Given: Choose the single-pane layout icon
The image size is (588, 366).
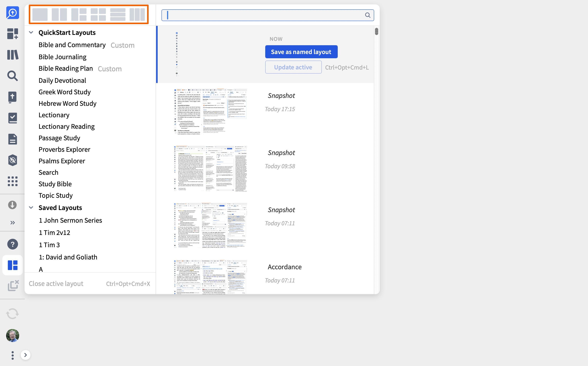Looking at the screenshot, I should tap(40, 15).
